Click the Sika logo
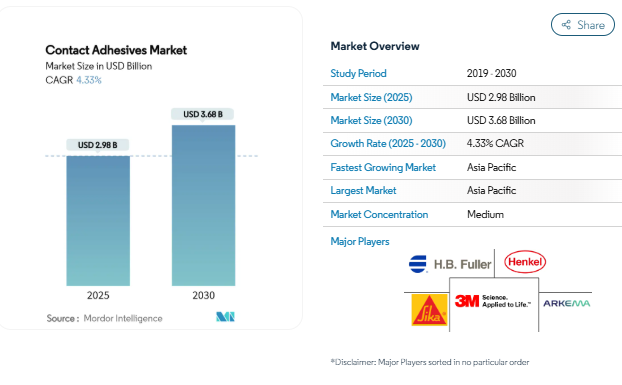 (429, 310)
